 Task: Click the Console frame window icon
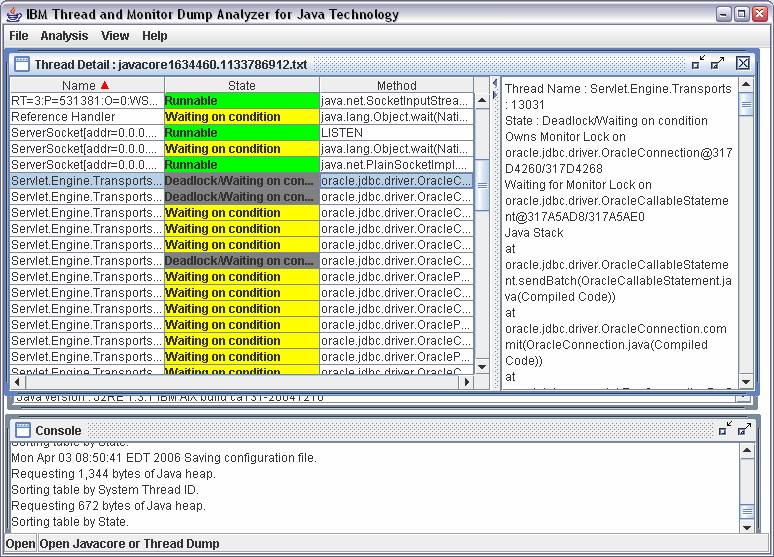(x=23, y=430)
